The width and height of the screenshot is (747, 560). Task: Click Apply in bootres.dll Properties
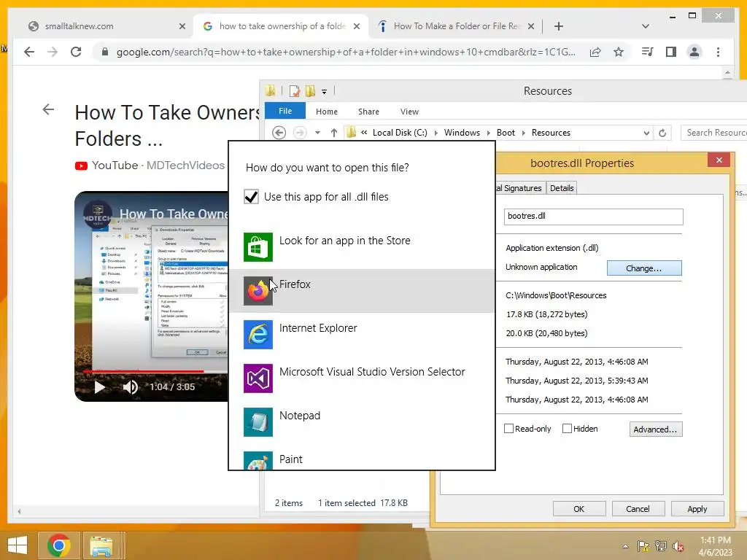click(697, 508)
